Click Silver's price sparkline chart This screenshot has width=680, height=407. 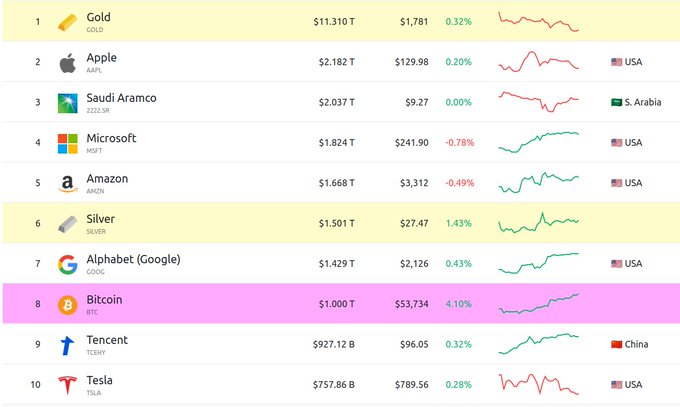[539, 223]
